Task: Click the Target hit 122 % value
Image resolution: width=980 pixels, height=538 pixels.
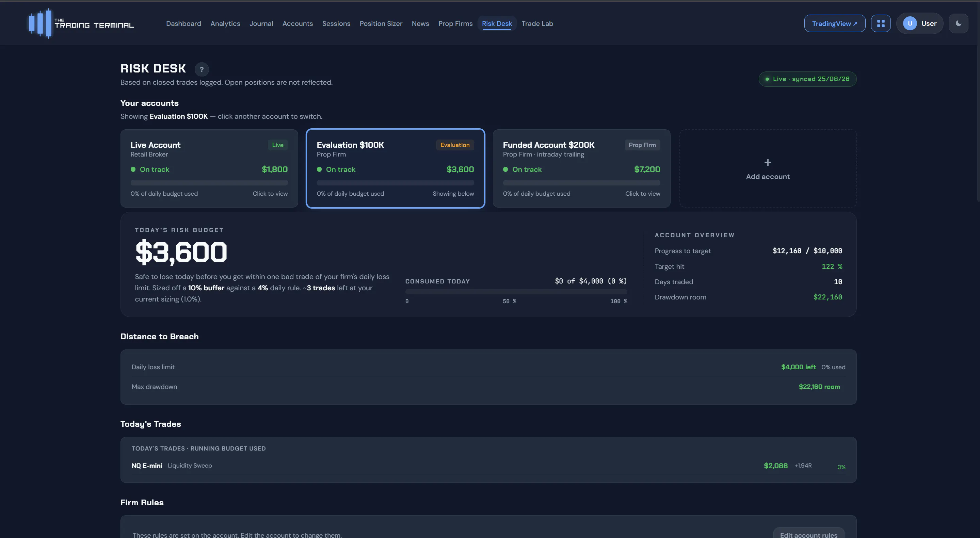Action: pyautogui.click(x=832, y=266)
